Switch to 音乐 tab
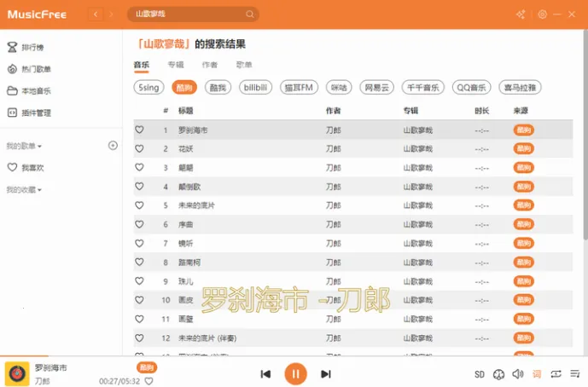The height and width of the screenshot is (387, 588). tap(142, 65)
